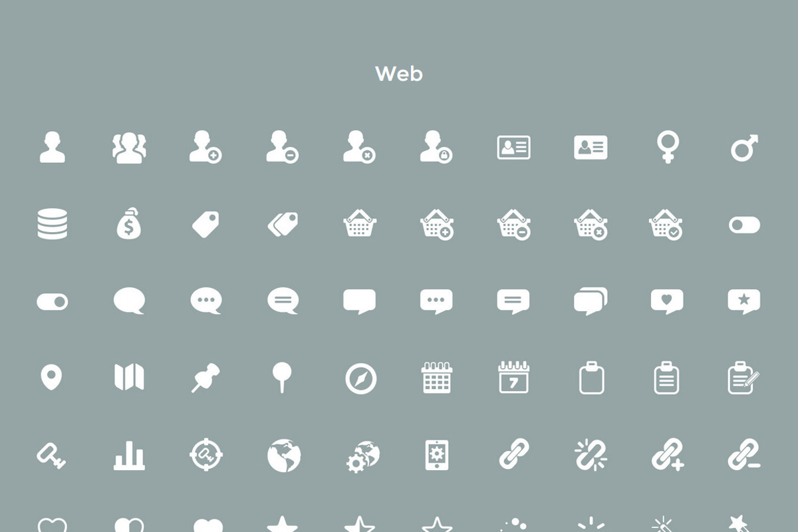Image resolution: width=798 pixels, height=532 pixels.
Task: Click the shopping basket with checkmark icon
Action: tap(666, 224)
